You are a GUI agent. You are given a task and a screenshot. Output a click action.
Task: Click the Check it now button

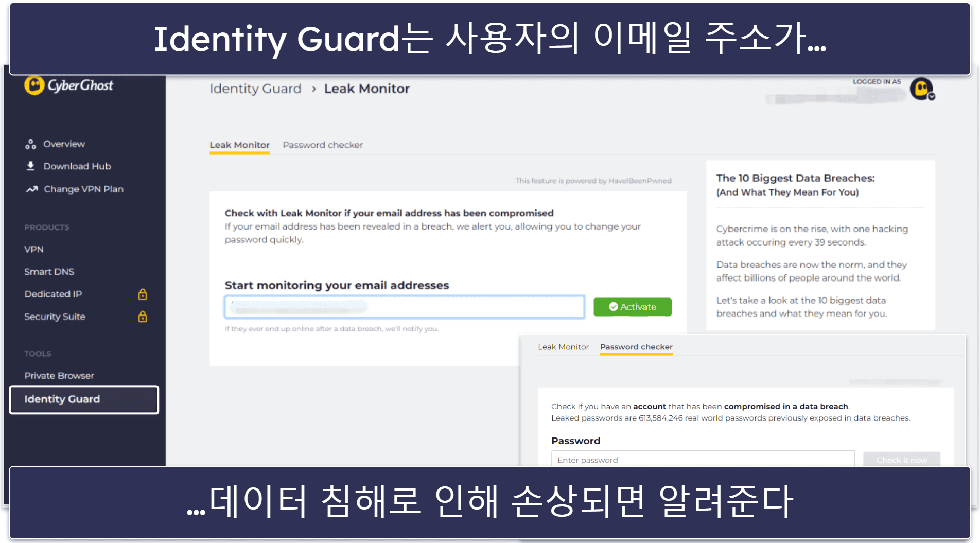pyautogui.click(x=902, y=460)
